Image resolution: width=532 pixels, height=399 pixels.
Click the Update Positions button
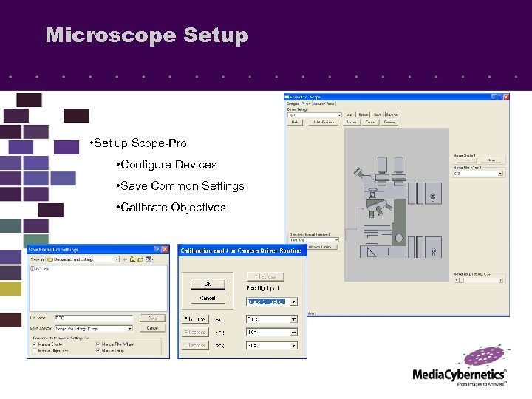click(324, 122)
